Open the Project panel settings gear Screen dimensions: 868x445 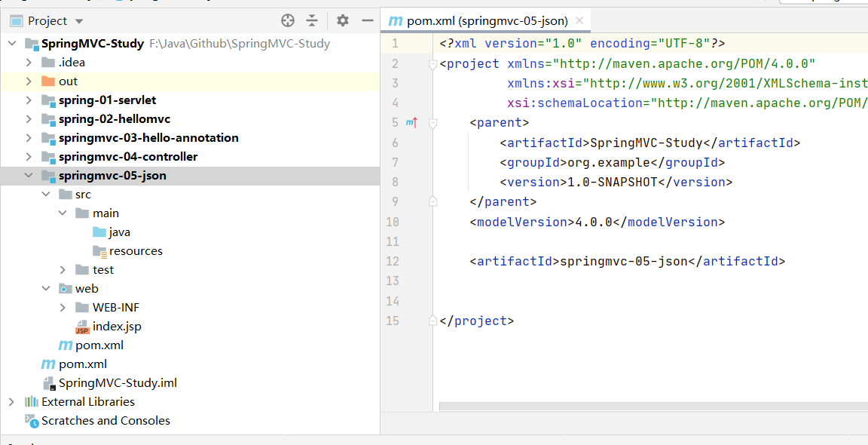(343, 20)
